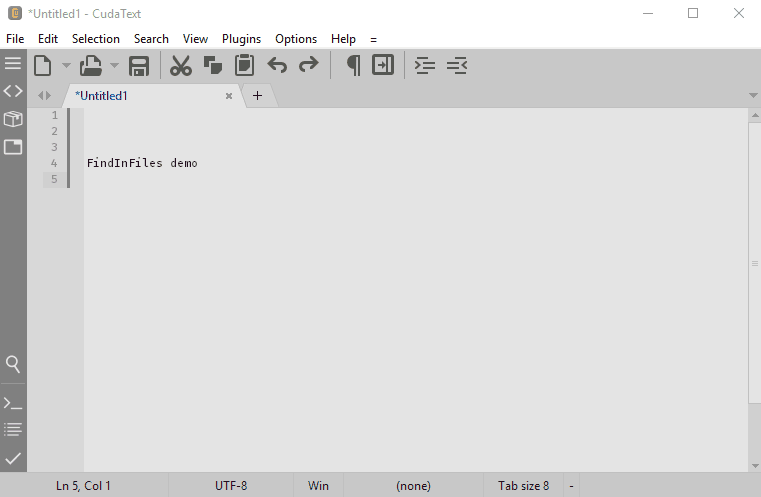This screenshot has height=497, width=761.
Task: Show the Code tree sidebar panel
Action: [x=13, y=91]
